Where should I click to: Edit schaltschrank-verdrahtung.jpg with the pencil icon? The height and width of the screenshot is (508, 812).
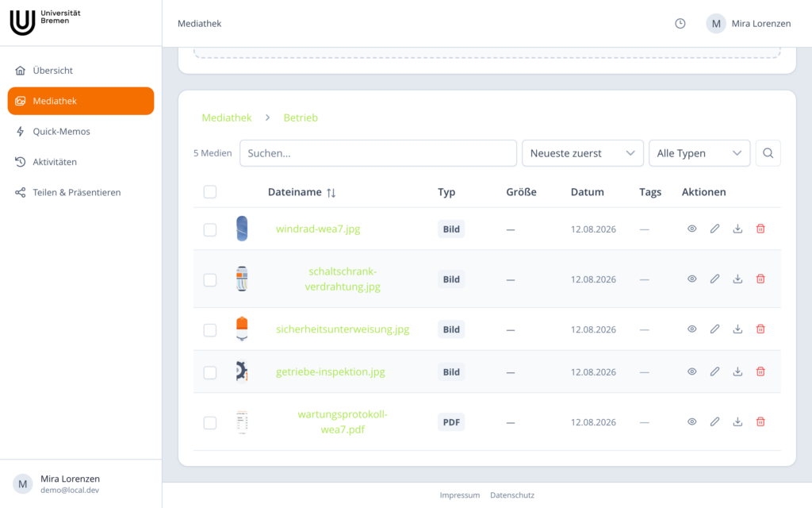(x=714, y=279)
